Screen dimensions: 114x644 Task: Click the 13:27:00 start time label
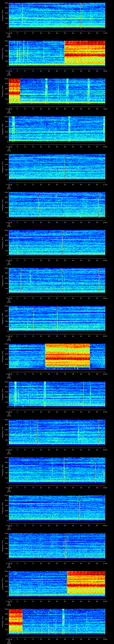click(9, 450)
